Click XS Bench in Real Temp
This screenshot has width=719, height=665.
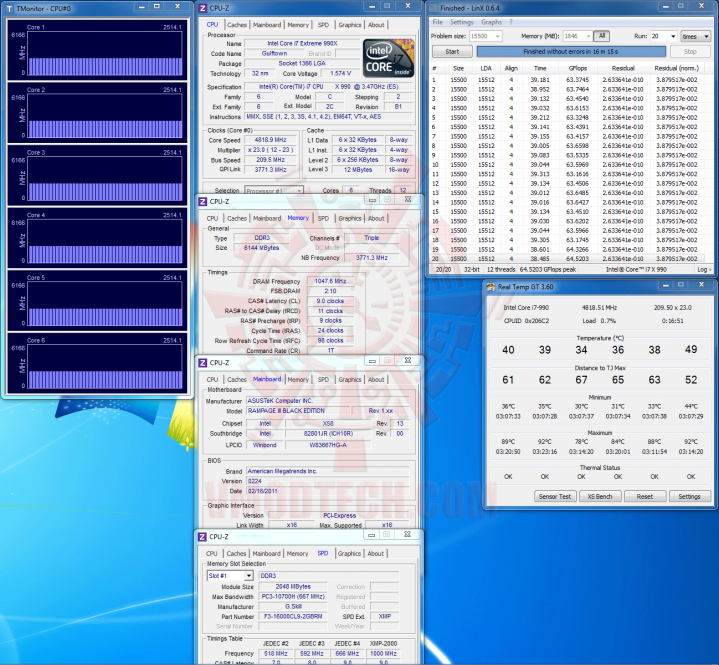coord(600,496)
